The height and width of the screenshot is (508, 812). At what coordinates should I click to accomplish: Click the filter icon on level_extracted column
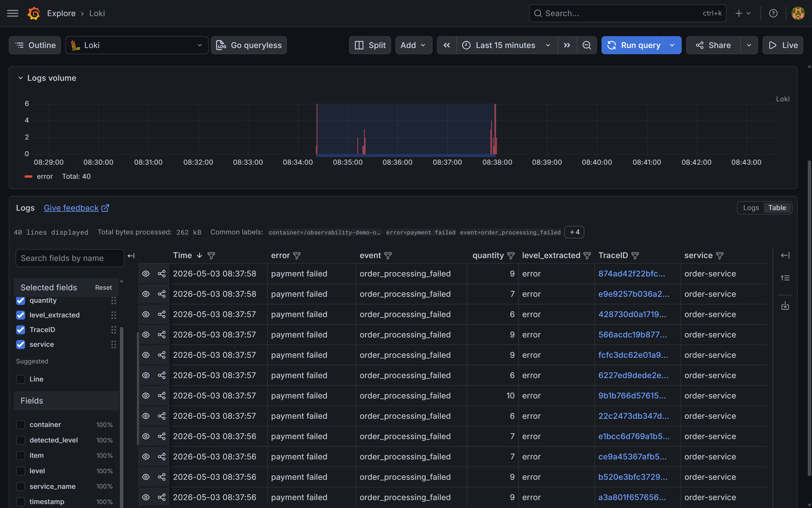click(587, 256)
